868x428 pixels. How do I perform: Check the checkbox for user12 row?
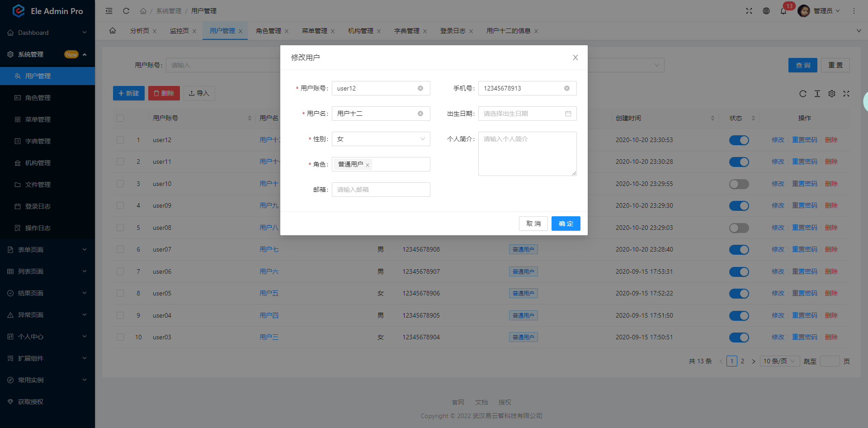point(120,140)
